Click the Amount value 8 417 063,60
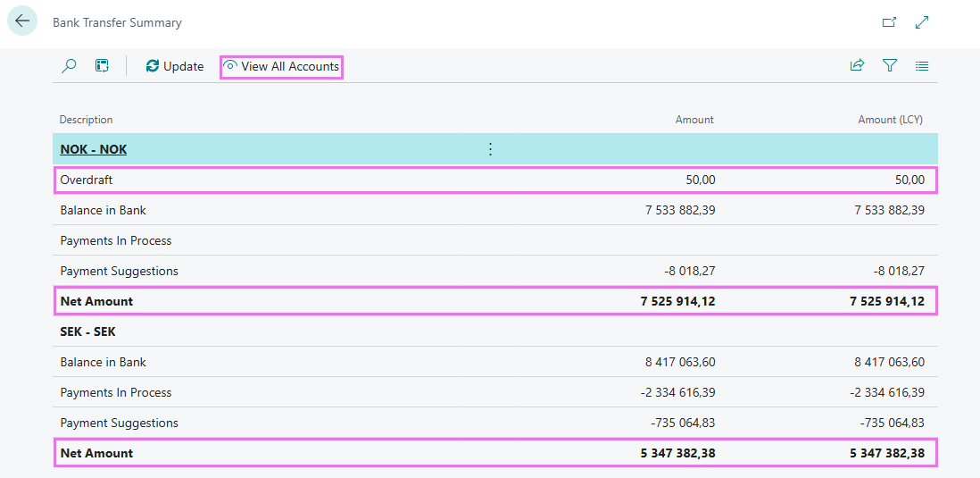980x478 pixels. point(680,362)
